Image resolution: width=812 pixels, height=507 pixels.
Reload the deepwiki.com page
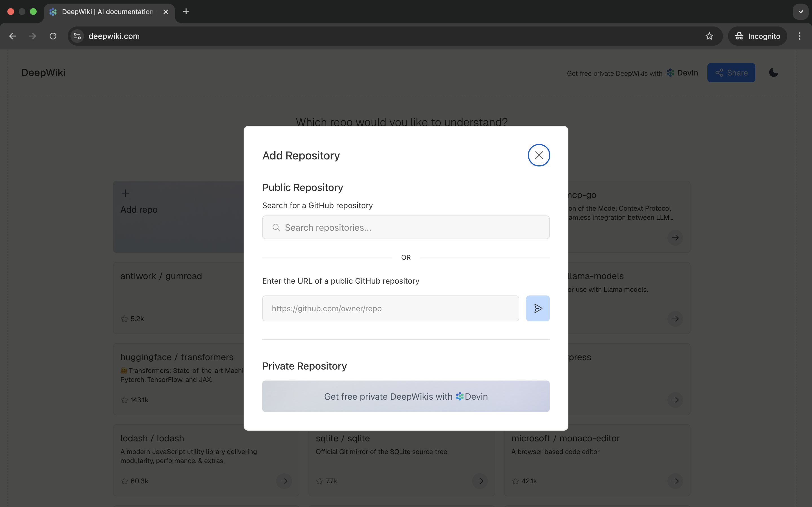(53, 36)
